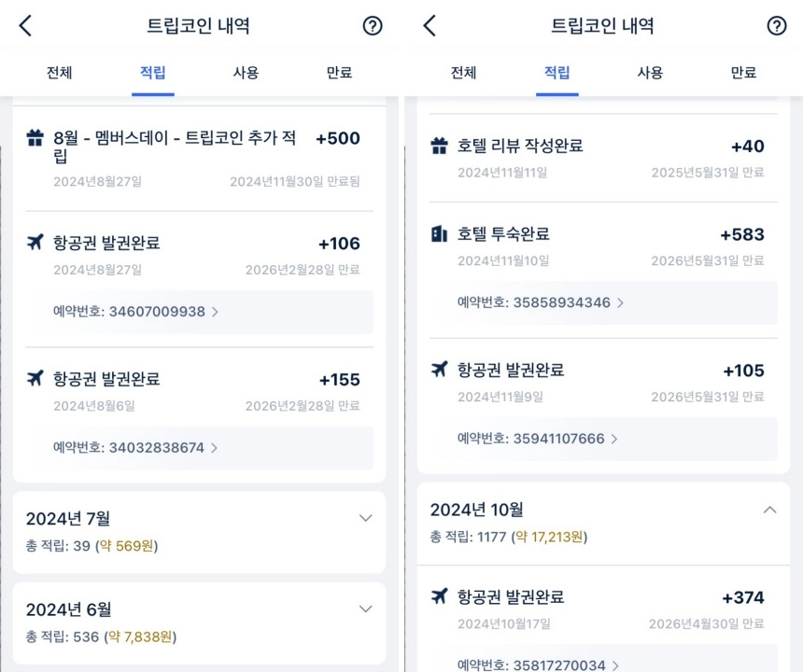
Task: Click the airplane icon next to +105 entry
Action: (439, 371)
